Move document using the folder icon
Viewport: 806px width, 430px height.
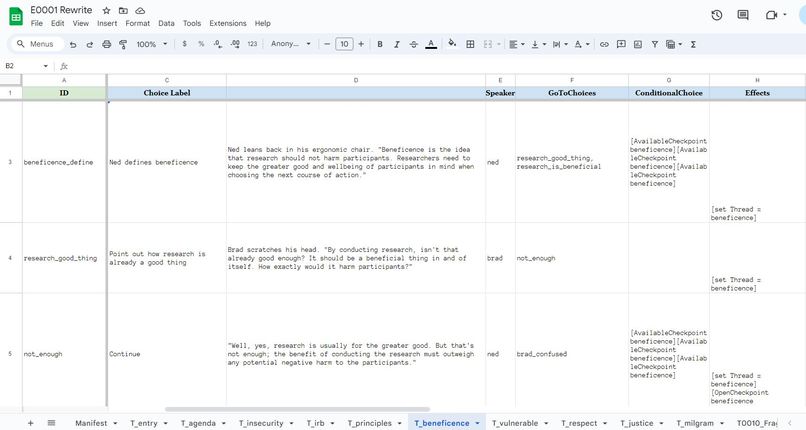(x=123, y=10)
